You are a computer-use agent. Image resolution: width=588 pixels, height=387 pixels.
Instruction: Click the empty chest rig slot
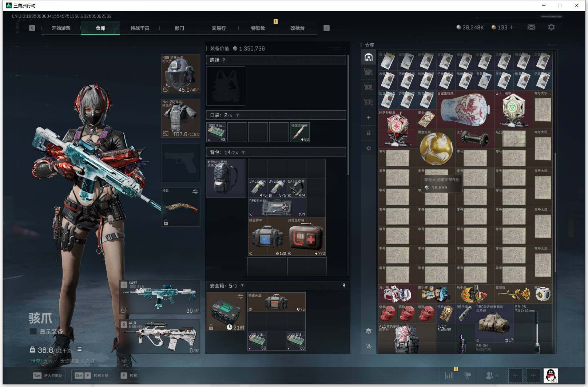pos(226,86)
